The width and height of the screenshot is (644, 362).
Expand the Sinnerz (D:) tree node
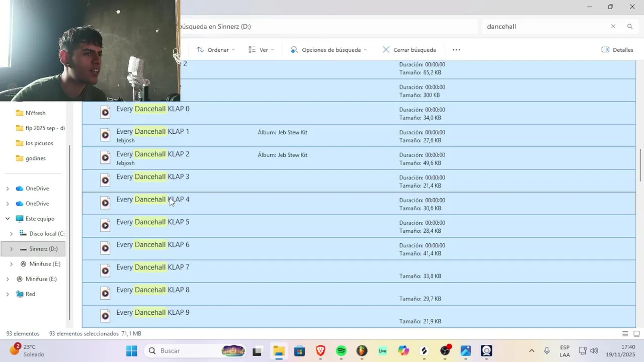11,249
